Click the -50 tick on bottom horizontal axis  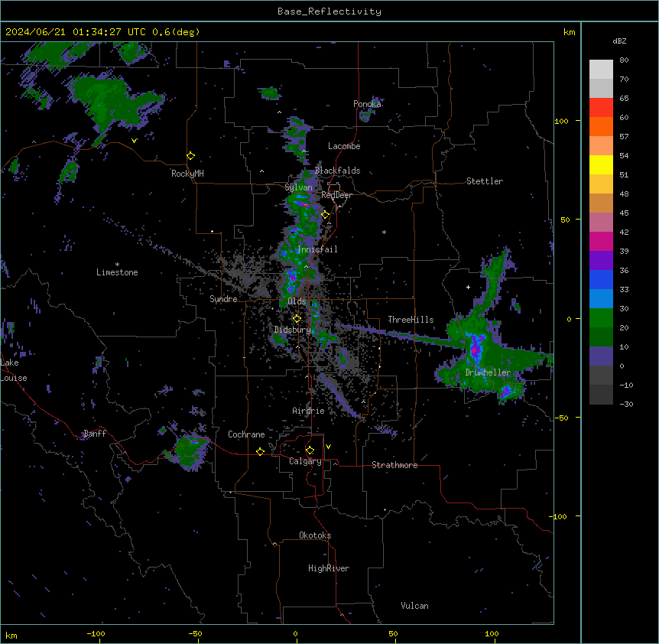tap(195, 633)
